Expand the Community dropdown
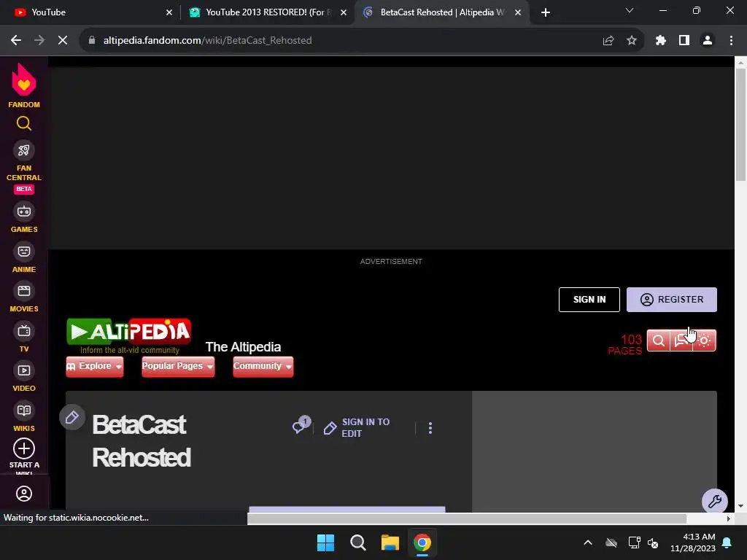Viewport: 747px width, 560px height. [263, 366]
